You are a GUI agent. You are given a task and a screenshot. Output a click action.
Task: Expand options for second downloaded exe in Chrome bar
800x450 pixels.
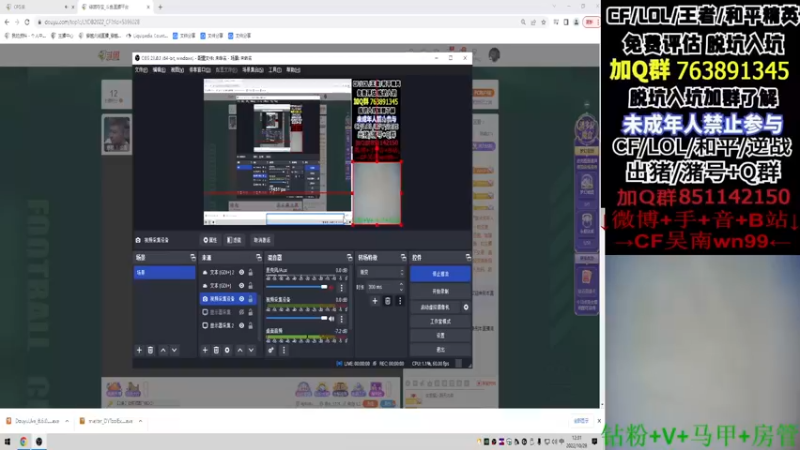140,421
